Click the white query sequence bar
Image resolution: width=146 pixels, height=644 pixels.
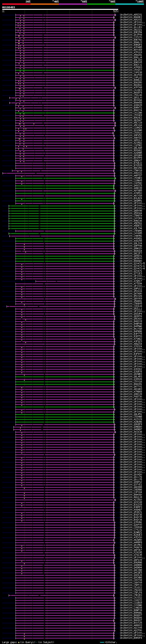pyautogui.click(x=60, y=10)
